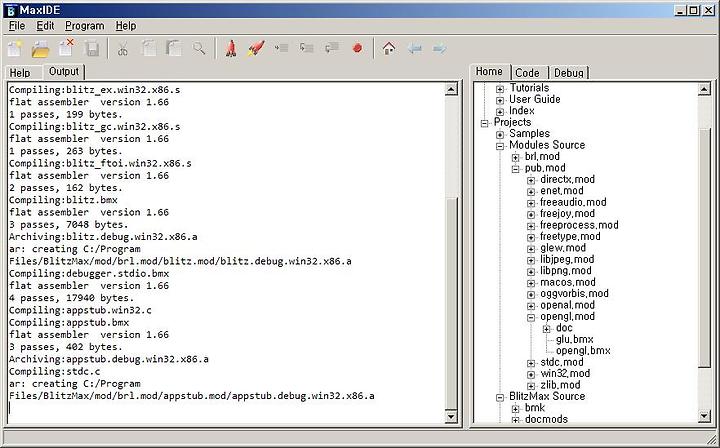Select macos.mod tree item
This screenshot has height=448, width=720.
(x=568, y=282)
